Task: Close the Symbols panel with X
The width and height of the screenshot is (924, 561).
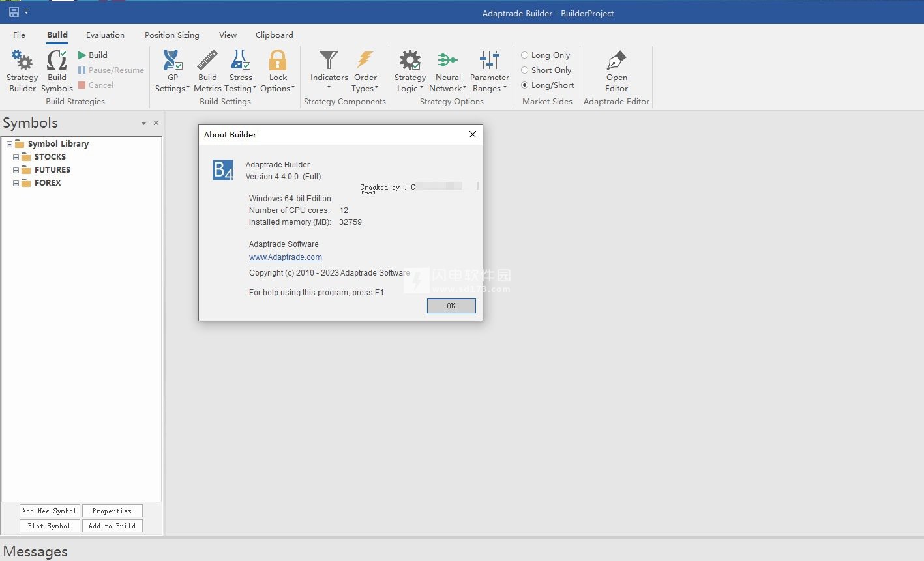Action: [x=156, y=122]
